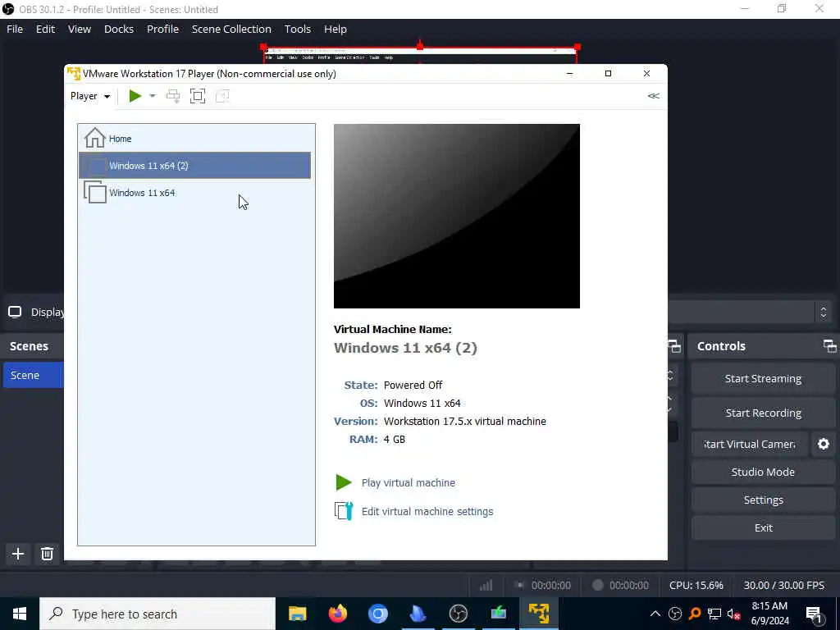Open the OBS Docks menu
Image resolution: width=840 pixels, height=630 pixels.
tap(119, 29)
